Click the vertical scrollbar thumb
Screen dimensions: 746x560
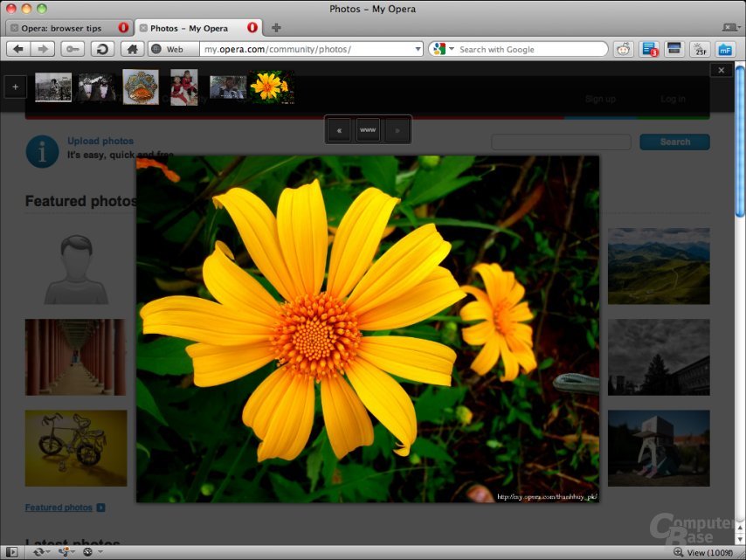coord(740,142)
